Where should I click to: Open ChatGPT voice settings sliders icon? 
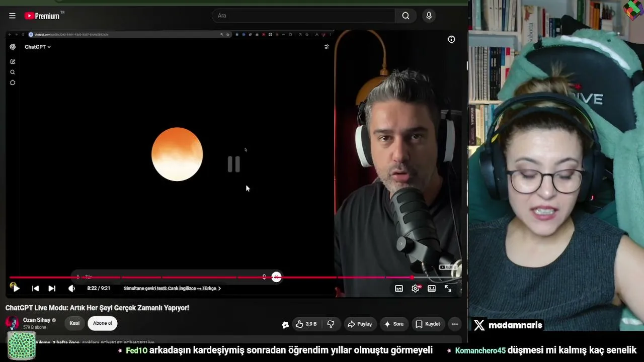click(327, 47)
